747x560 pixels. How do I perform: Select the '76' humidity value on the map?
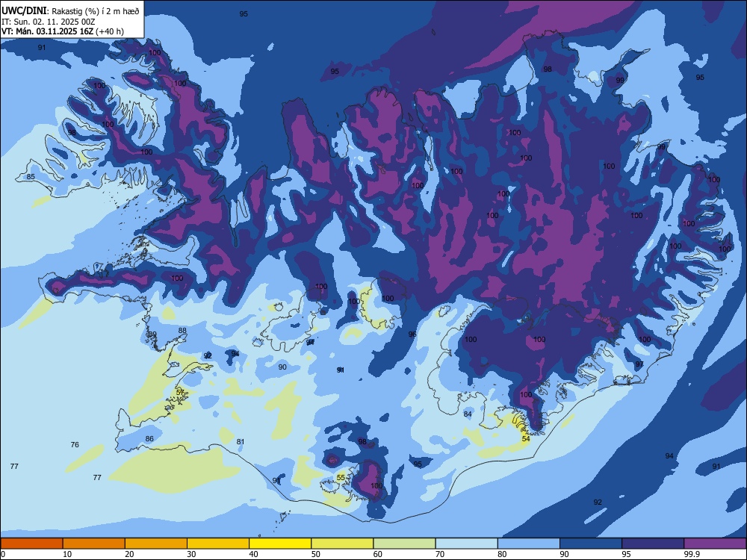(x=75, y=445)
